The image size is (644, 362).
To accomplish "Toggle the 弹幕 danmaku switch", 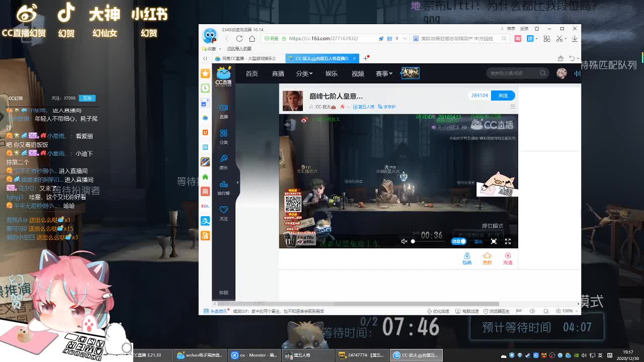I will coord(459,242).
